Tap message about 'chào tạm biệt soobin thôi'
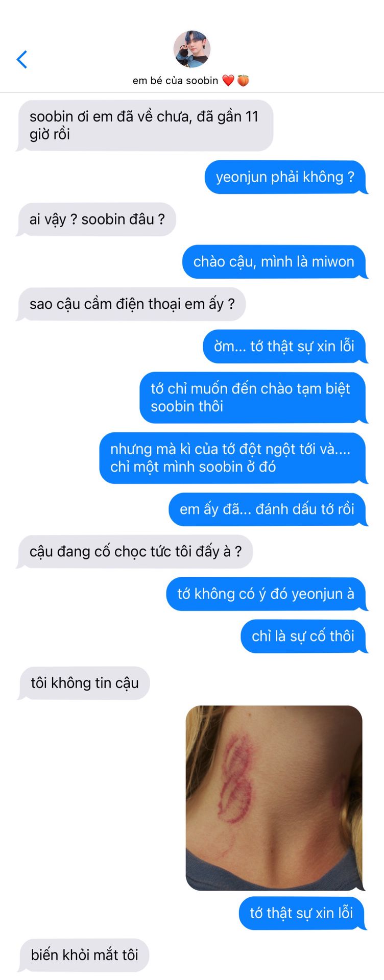 [x=253, y=398]
